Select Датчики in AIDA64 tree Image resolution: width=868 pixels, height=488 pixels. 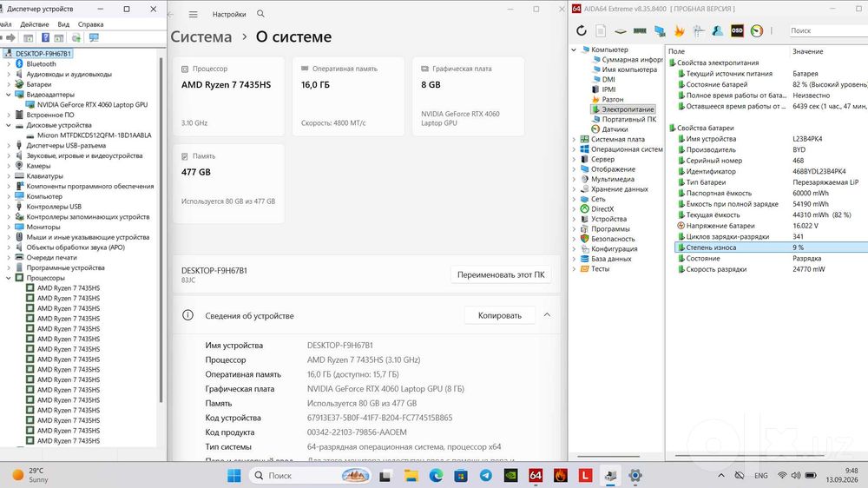pos(615,129)
